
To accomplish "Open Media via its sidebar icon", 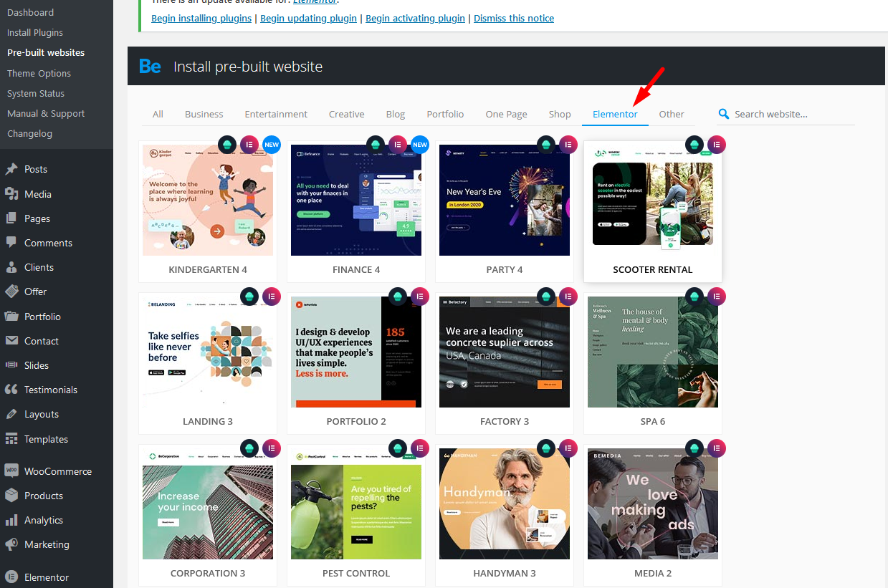I will click(x=11, y=194).
